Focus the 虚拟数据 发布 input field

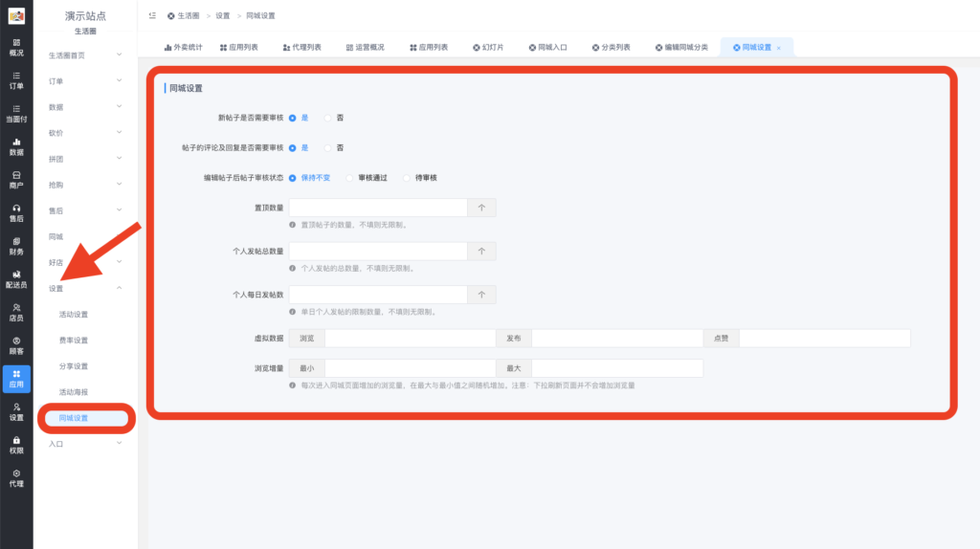tap(617, 338)
